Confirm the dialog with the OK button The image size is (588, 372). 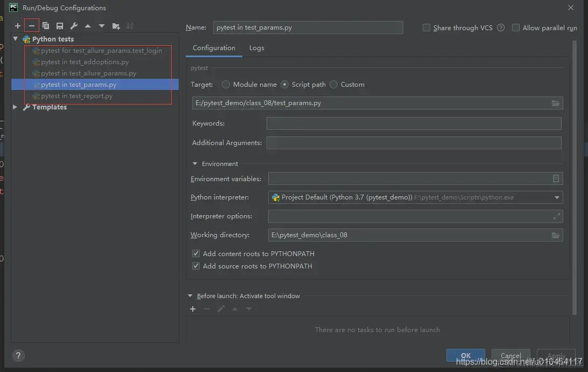pos(465,355)
